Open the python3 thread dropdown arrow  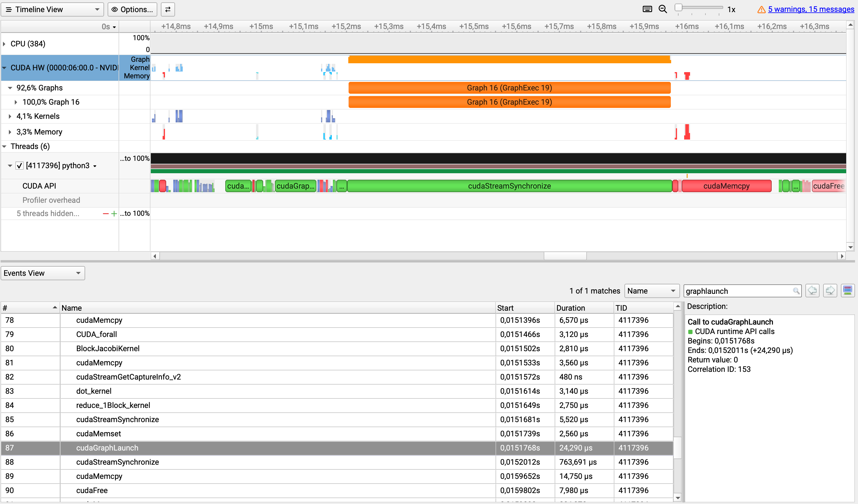[x=95, y=166]
